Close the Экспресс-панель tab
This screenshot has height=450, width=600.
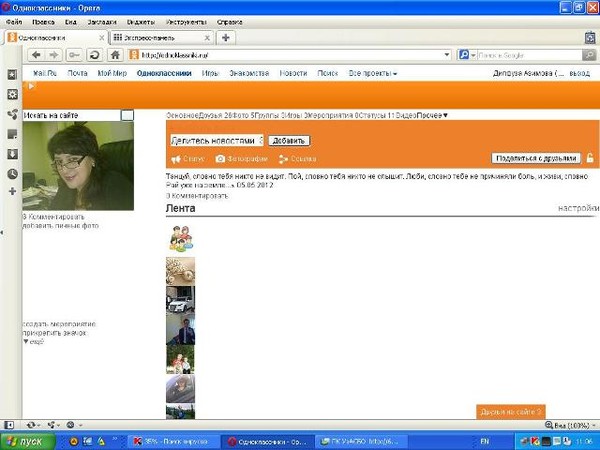pos(207,38)
